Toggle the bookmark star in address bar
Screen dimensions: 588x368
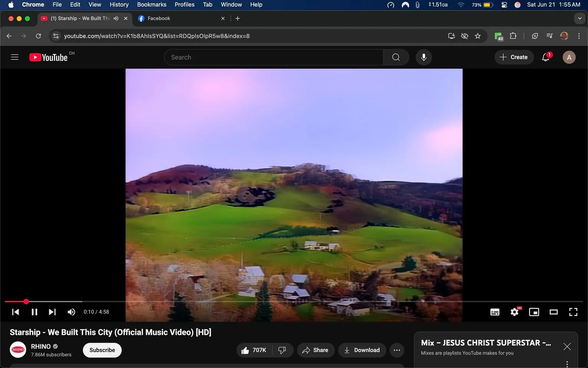(477, 36)
